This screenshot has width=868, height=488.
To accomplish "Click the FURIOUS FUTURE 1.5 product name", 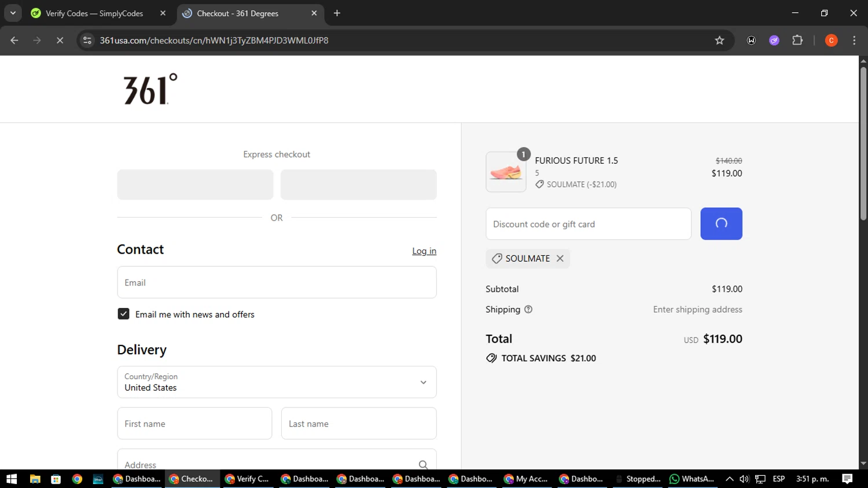I will point(576,160).
